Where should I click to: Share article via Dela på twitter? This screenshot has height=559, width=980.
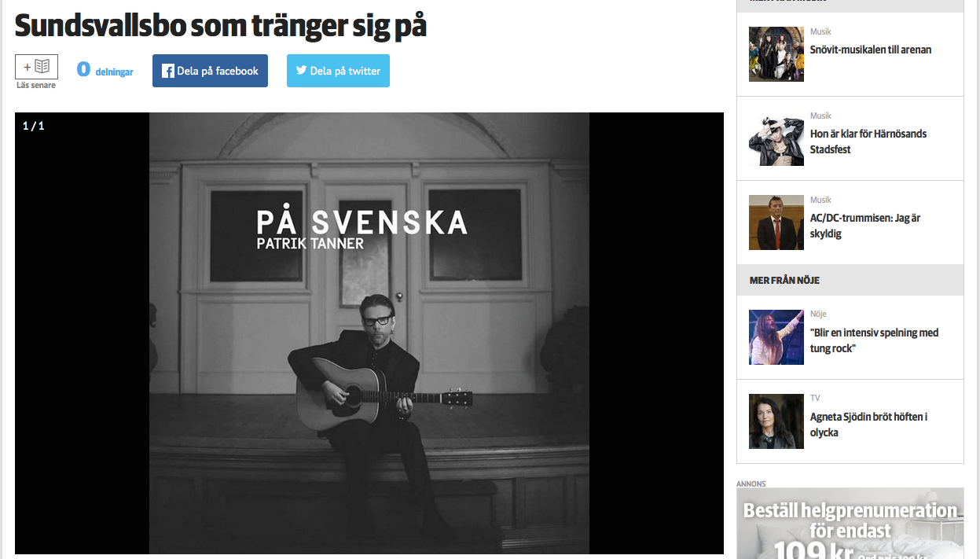click(338, 71)
